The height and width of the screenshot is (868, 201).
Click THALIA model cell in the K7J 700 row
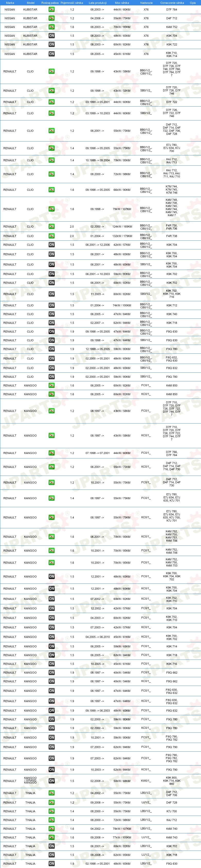(x=30, y=812)
